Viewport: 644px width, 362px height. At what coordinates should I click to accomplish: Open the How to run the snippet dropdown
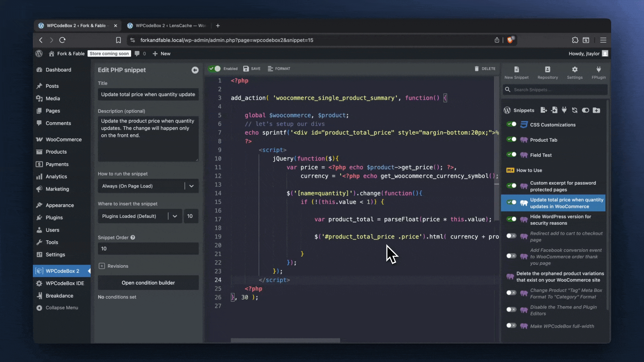(x=148, y=186)
